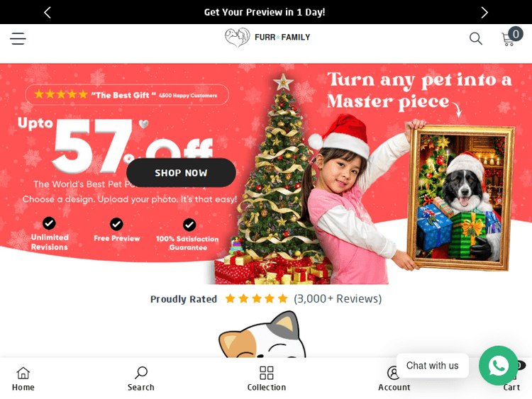Open the Account tab

394,378
